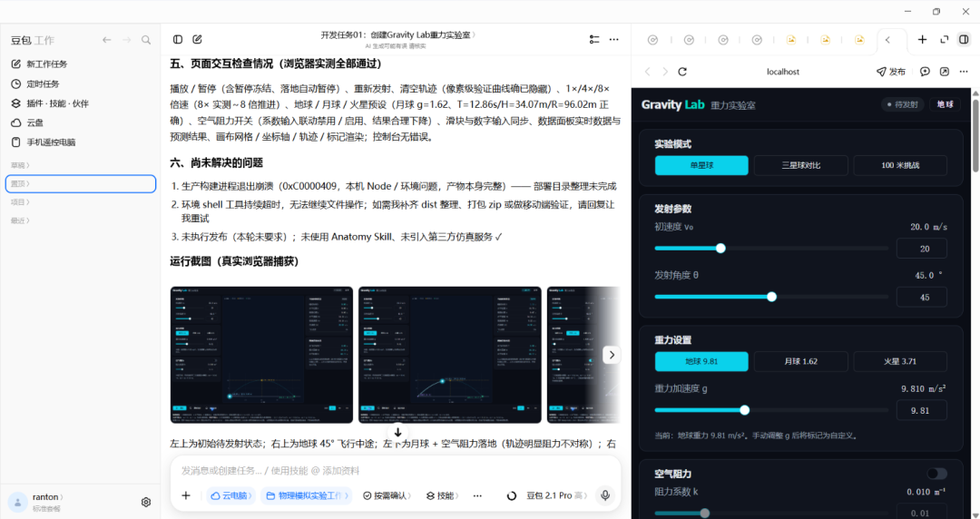Image resolution: width=980 pixels, height=519 pixels.
Task: Open the preview comment bubble icon
Action: (925, 72)
